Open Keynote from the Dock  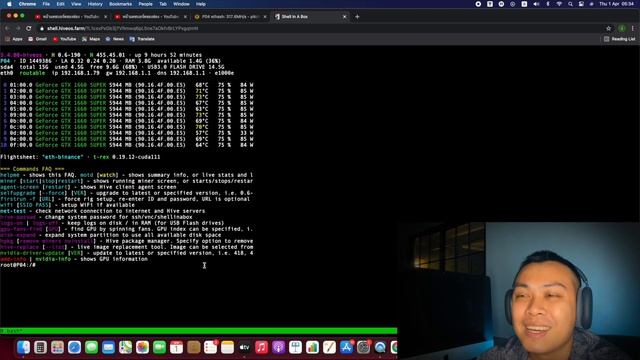[295, 347]
